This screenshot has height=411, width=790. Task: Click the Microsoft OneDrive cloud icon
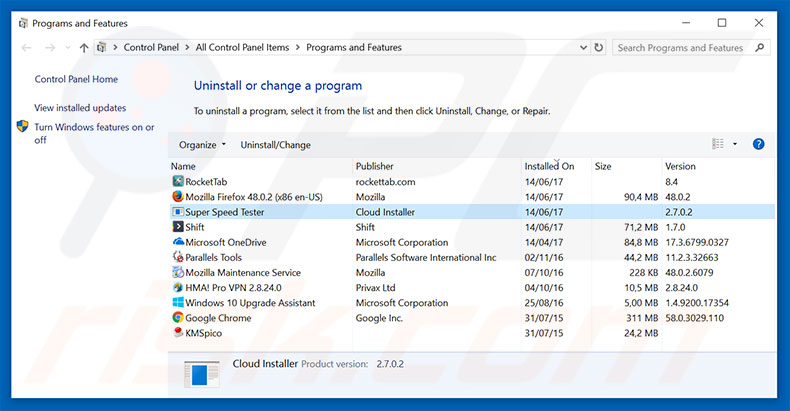[x=178, y=242]
